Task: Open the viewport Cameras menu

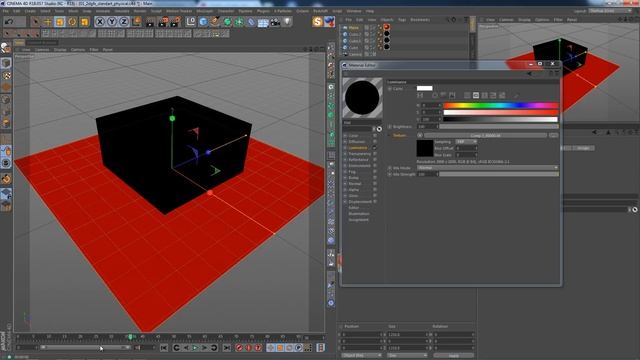Action: (42, 50)
